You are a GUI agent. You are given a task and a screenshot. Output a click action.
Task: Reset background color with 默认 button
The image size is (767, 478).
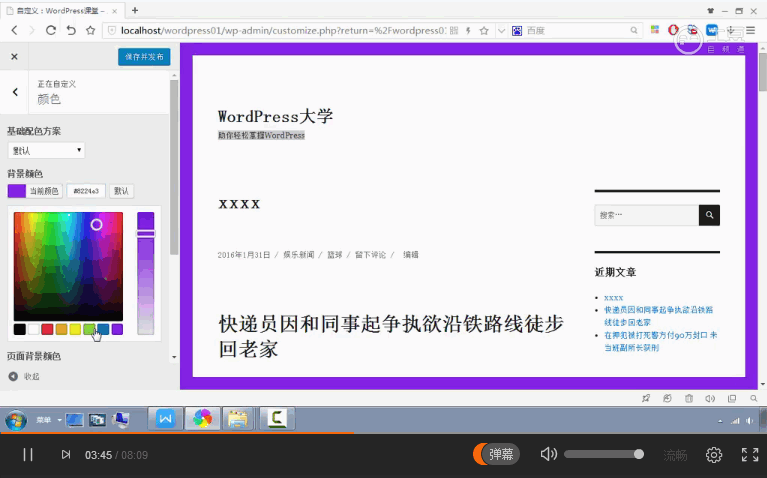tap(121, 191)
